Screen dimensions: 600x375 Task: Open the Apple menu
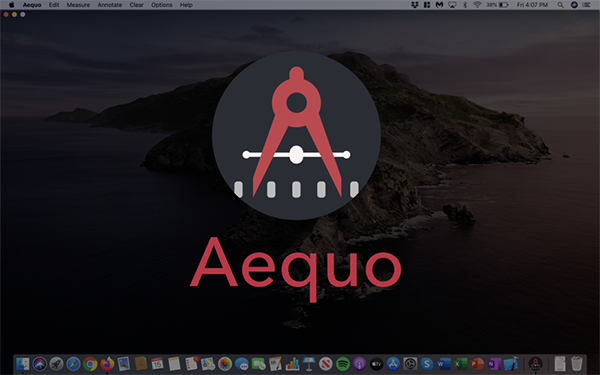tap(11, 5)
